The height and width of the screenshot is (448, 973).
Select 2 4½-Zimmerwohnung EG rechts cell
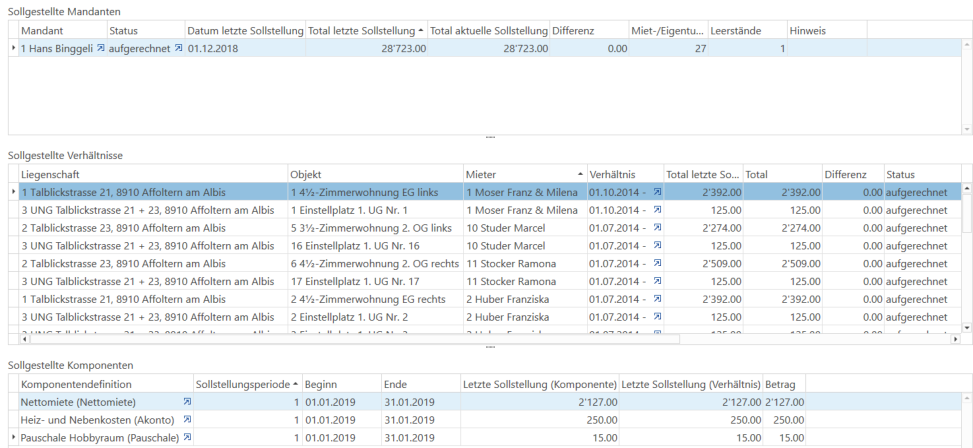coord(376,299)
